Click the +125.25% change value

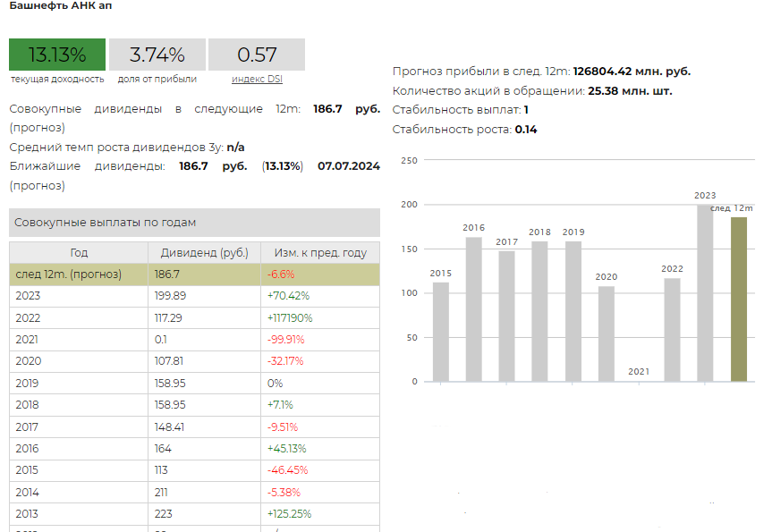click(289, 514)
